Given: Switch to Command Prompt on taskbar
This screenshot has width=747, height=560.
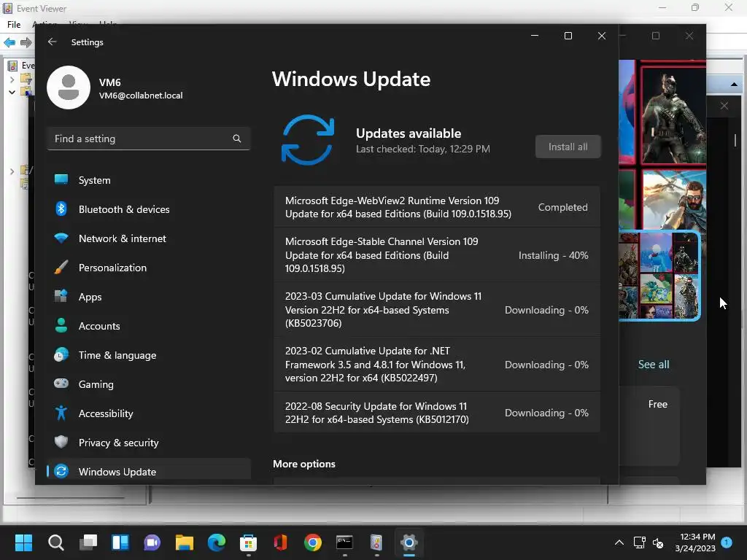Looking at the screenshot, I should pyautogui.click(x=344, y=542).
